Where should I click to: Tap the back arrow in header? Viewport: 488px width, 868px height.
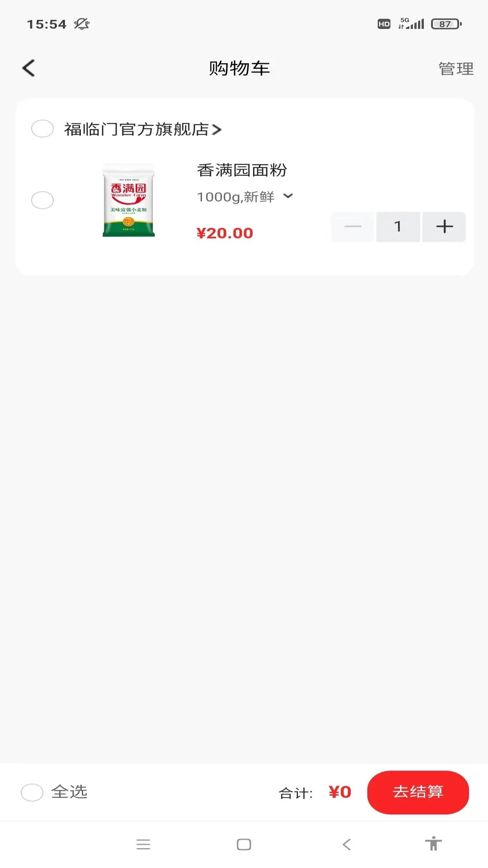pyautogui.click(x=28, y=68)
